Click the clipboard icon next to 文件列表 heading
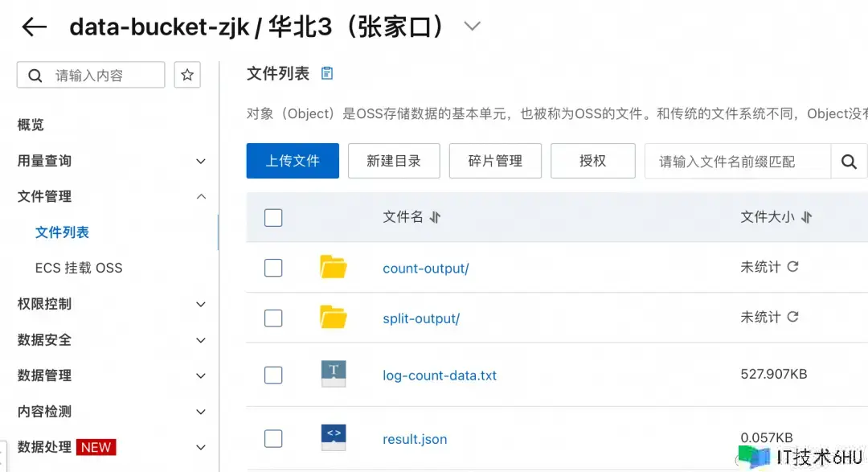 tap(327, 73)
